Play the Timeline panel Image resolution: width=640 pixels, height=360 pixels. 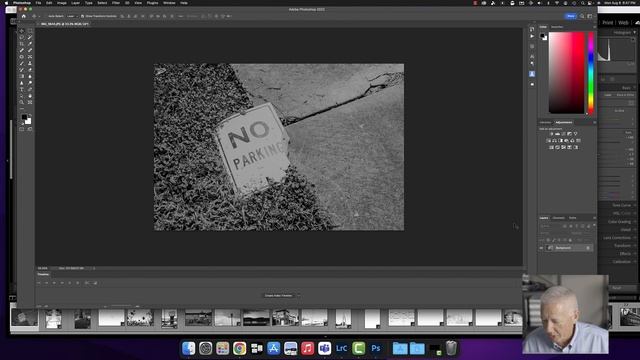point(54,282)
